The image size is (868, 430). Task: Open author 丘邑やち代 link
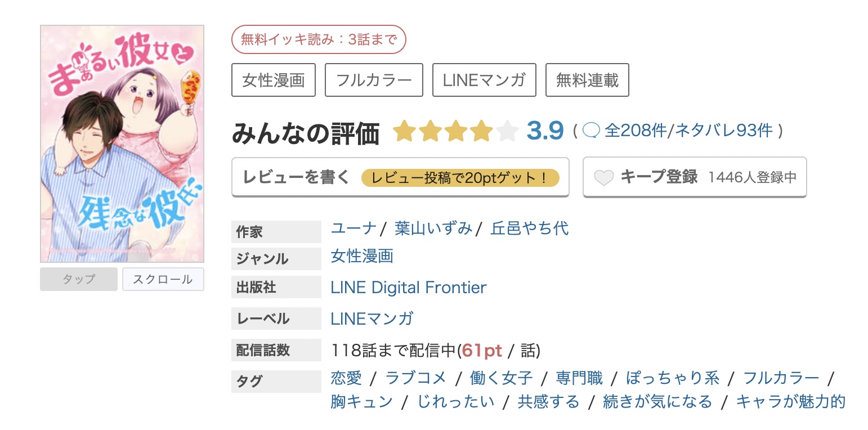[x=530, y=228]
